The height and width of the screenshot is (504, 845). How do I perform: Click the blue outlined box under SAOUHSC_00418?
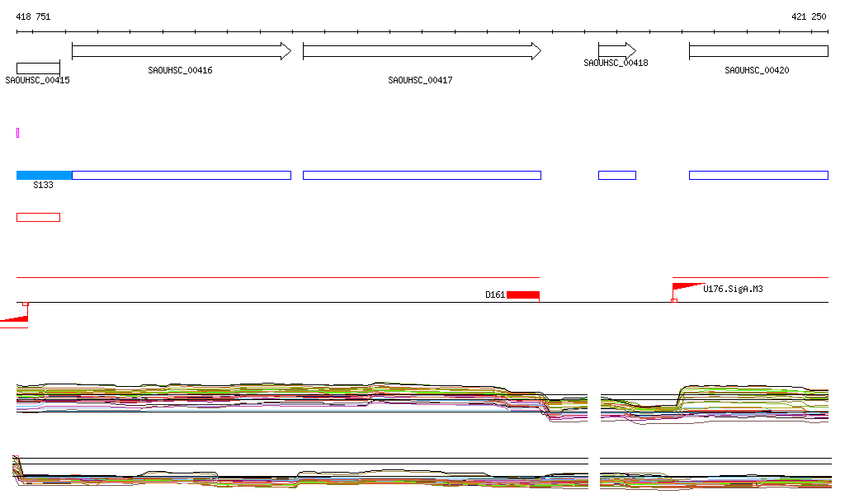tap(617, 175)
